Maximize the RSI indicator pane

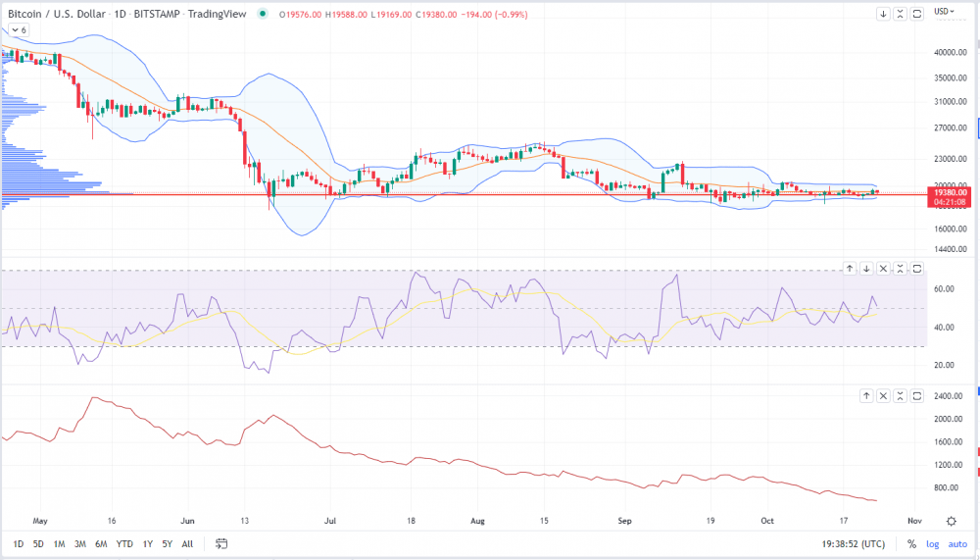(x=917, y=268)
